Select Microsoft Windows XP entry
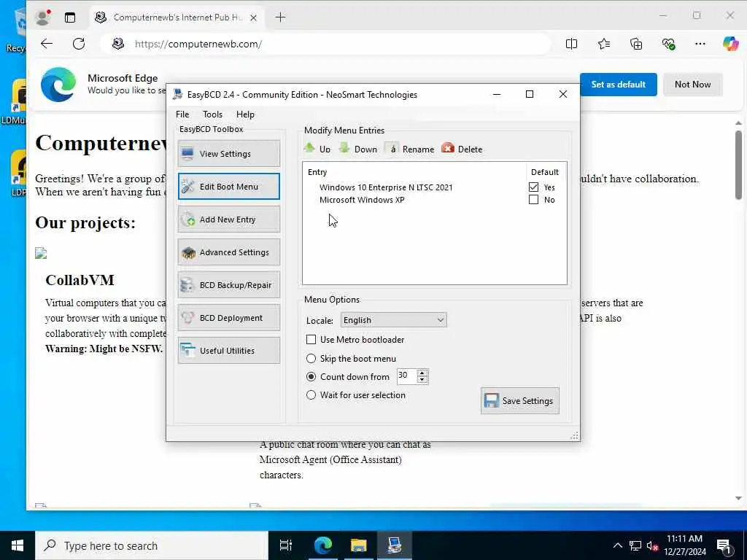 tap(362, 200)
